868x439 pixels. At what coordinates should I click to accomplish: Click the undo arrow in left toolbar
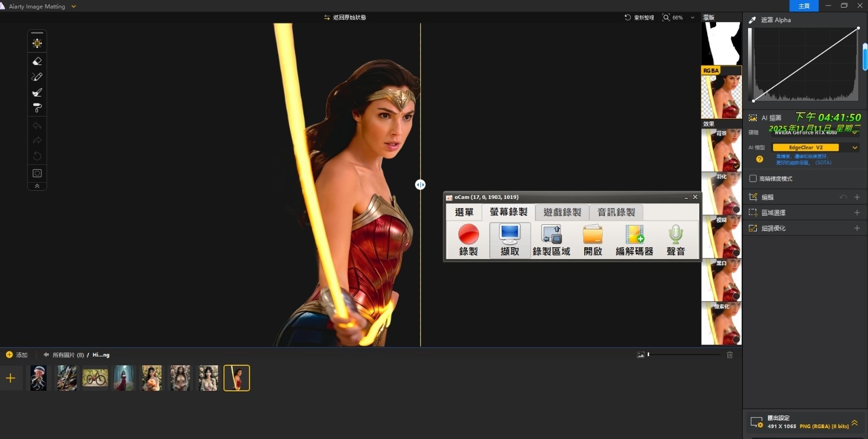[x=37, y=126]
